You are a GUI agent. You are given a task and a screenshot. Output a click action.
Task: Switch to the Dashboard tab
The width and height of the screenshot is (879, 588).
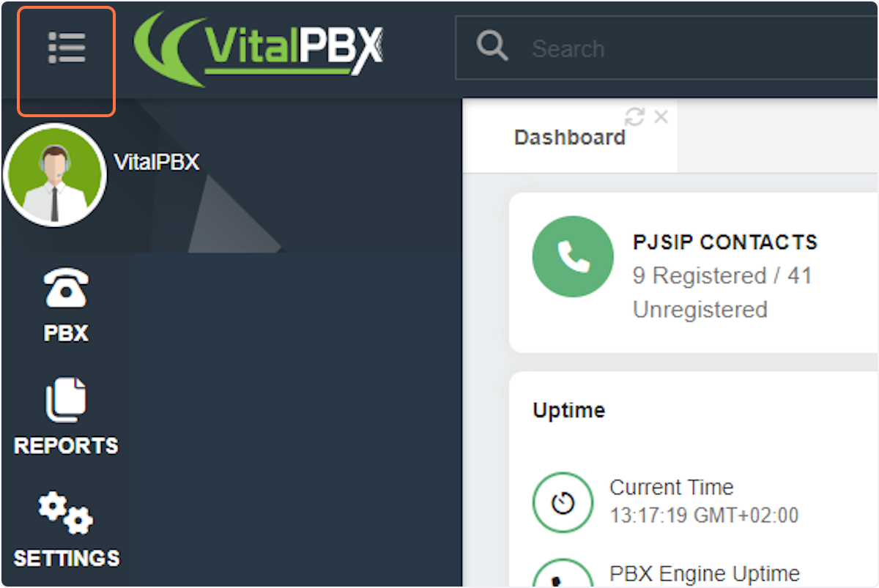570,138
